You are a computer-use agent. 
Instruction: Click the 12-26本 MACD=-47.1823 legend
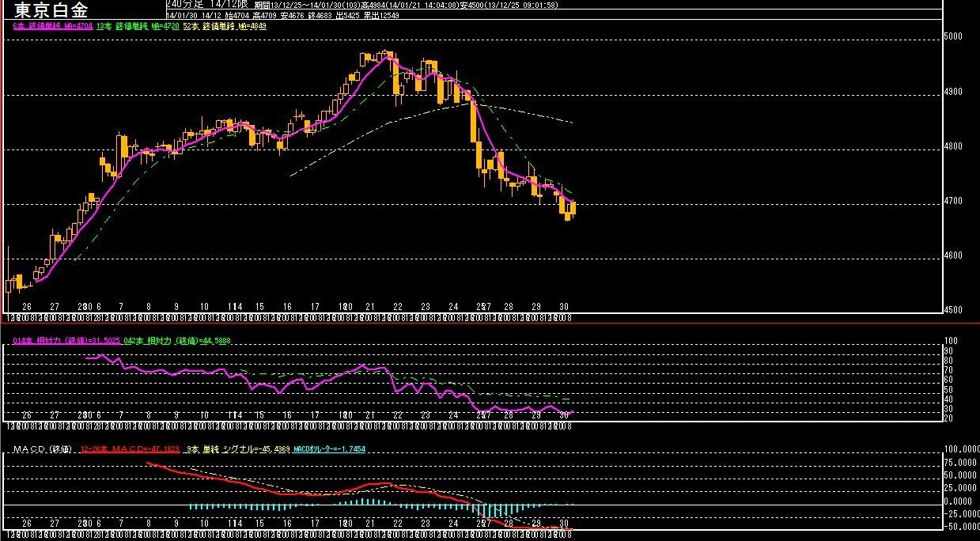tap(131, 449)
